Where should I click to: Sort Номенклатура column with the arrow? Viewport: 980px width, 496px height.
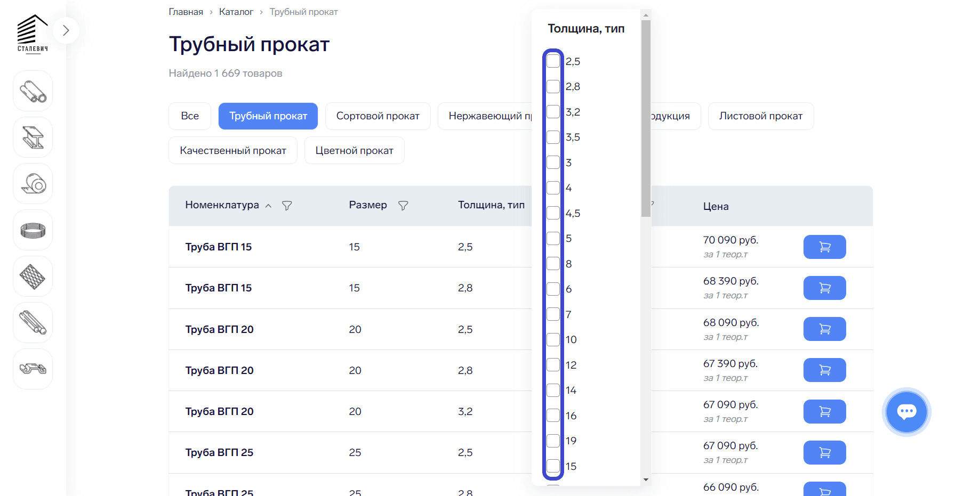(x=269, y=206)
